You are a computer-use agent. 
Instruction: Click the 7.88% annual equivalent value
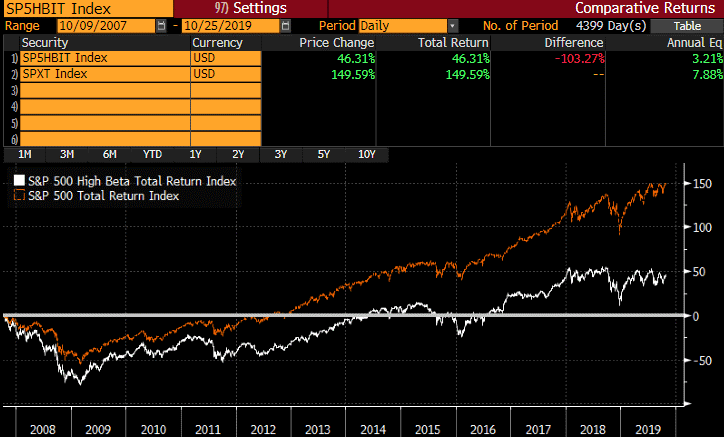pyautogui.click(x=707, y=74)
